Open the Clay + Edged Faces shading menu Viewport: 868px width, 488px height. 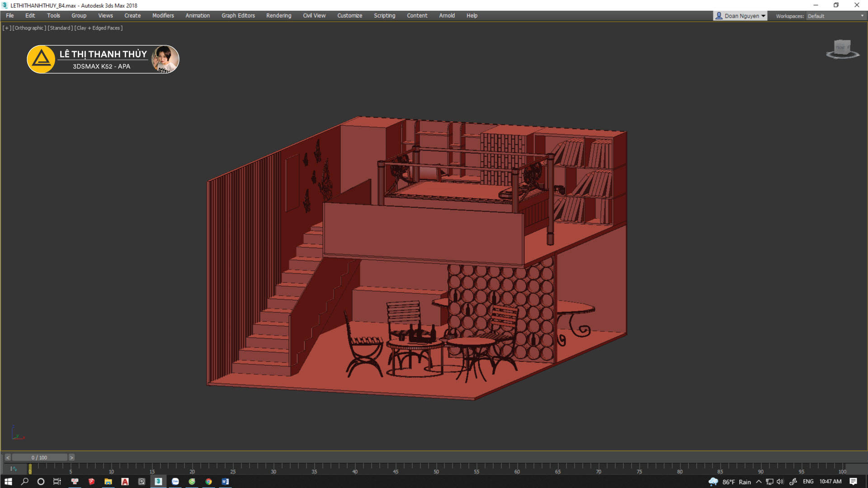click(x=99, y=28)
